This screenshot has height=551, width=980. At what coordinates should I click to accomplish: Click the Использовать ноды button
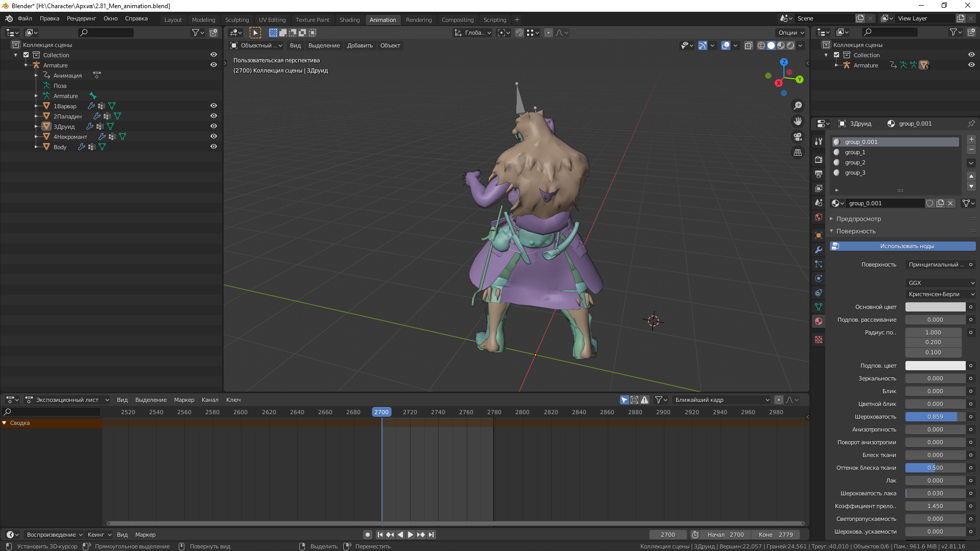click(x=906, y=246)
